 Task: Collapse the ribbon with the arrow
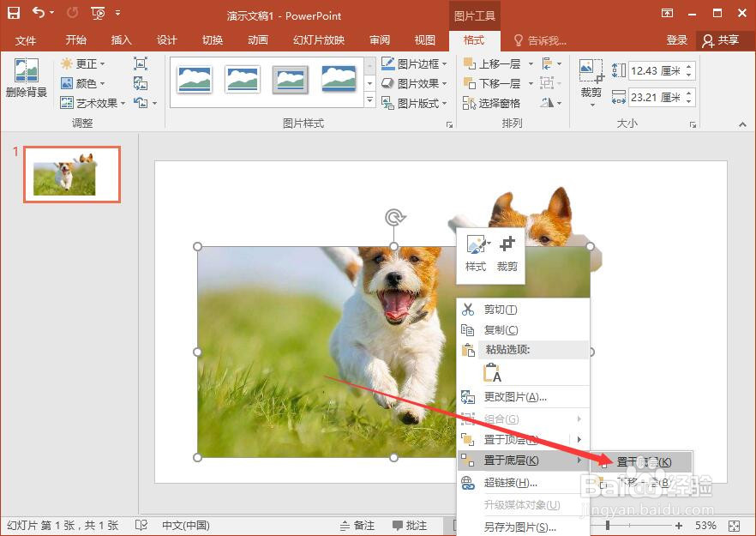pos(742,125)
